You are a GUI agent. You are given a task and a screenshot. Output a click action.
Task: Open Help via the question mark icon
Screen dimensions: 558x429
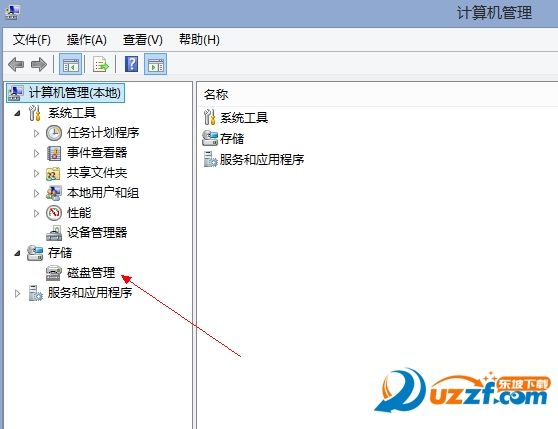click(x=131, y=64)
